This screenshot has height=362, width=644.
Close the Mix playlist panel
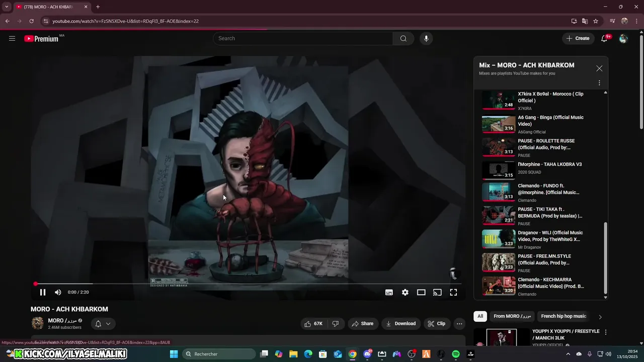click(599, 68)
